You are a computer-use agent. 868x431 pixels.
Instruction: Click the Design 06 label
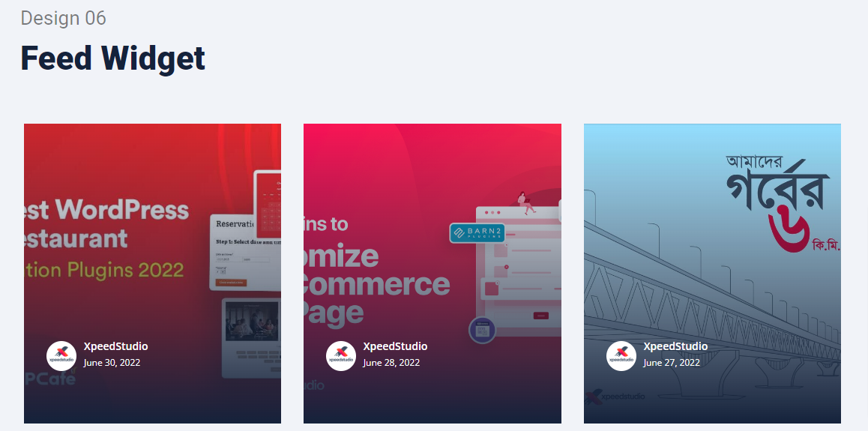coord(63,18)
